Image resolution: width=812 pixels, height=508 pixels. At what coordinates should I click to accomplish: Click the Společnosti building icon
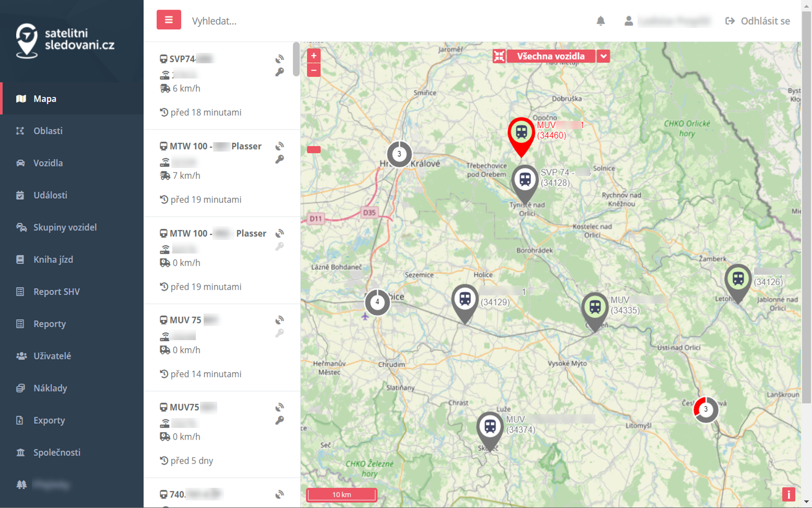click(20, 452)
